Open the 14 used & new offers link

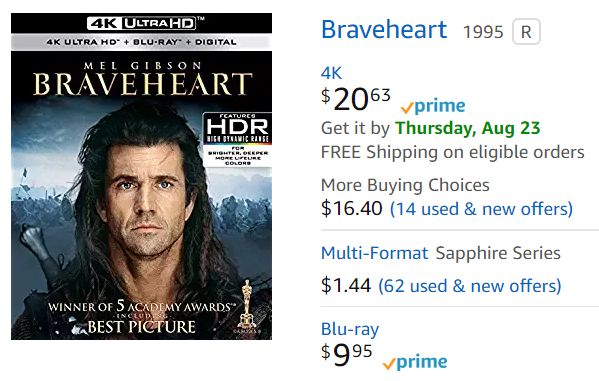pos(481,209)
